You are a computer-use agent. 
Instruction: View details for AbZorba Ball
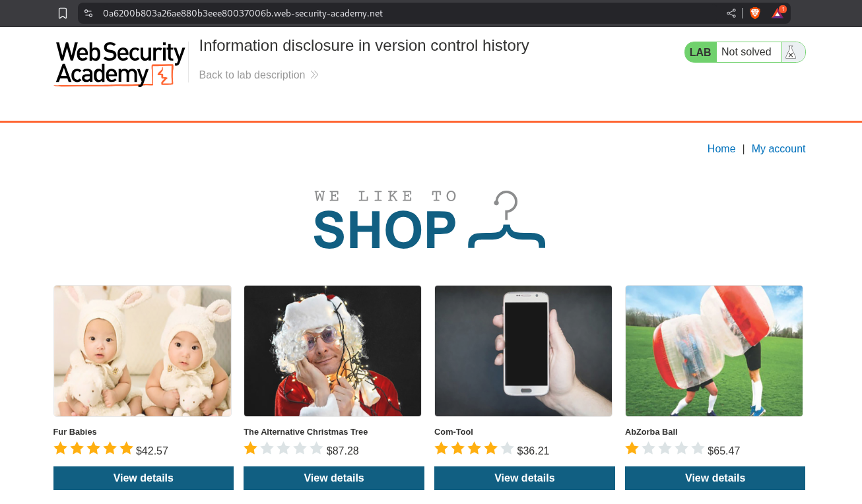(715, 478)
